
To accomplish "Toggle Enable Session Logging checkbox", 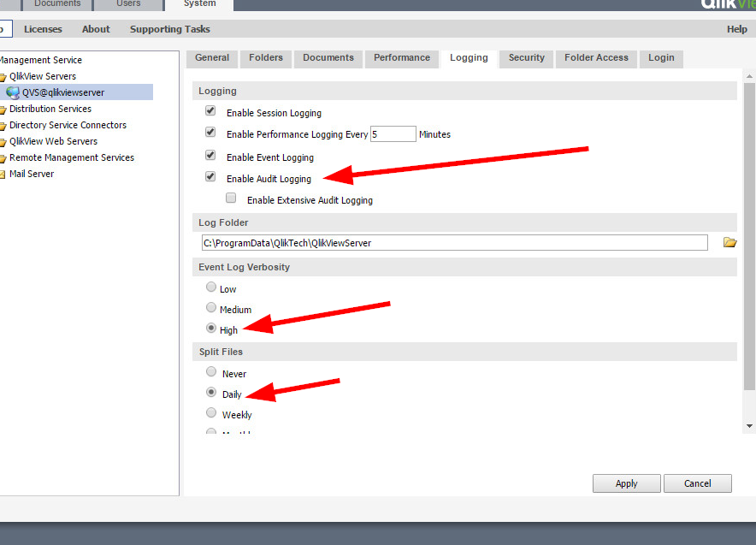I will (x=210, y=110).
